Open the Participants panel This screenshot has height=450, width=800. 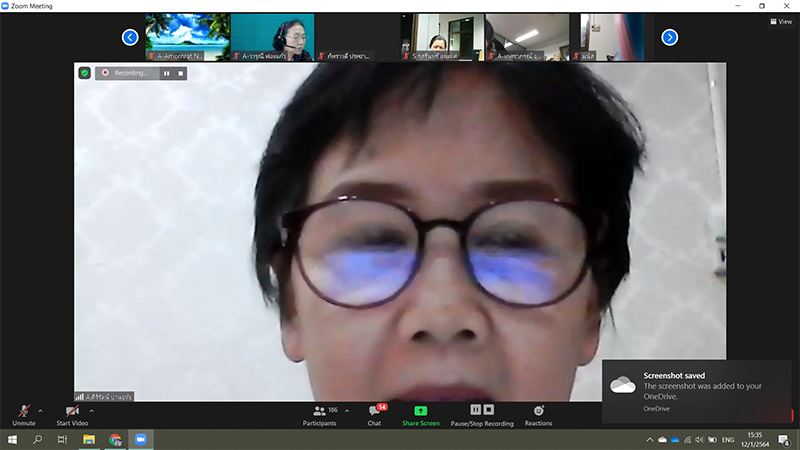[x=320, y=415]
